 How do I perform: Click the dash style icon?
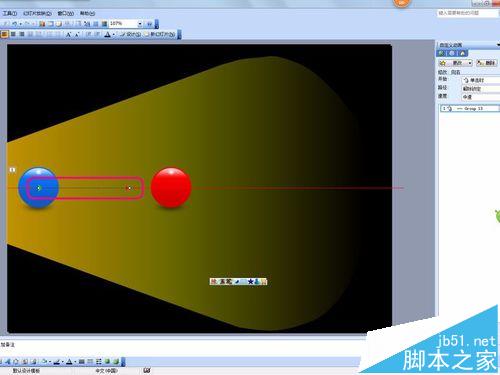(90, 361)
